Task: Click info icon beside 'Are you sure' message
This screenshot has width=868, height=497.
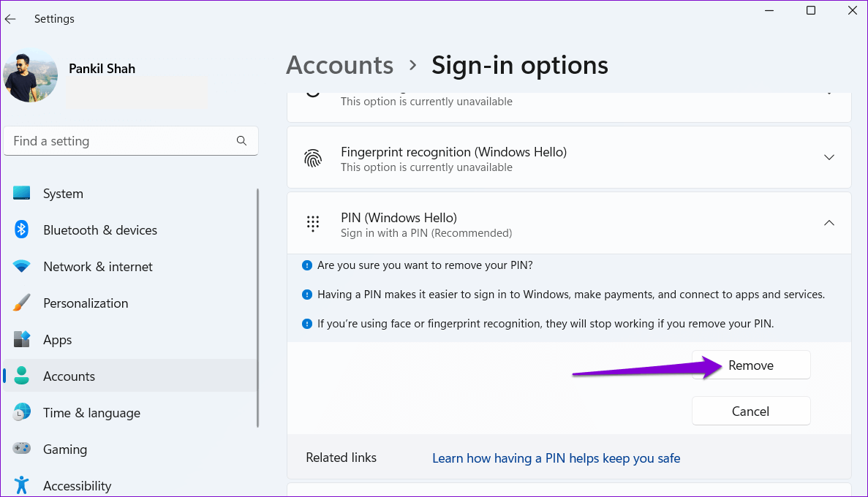Action: tap(306, 265)
